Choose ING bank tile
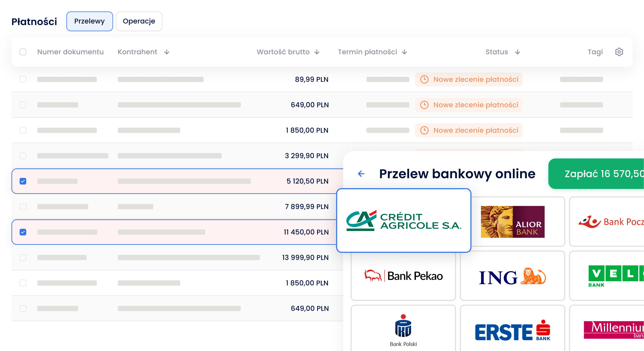The height and width of the screenshot is (351, 644). (512, 276)
